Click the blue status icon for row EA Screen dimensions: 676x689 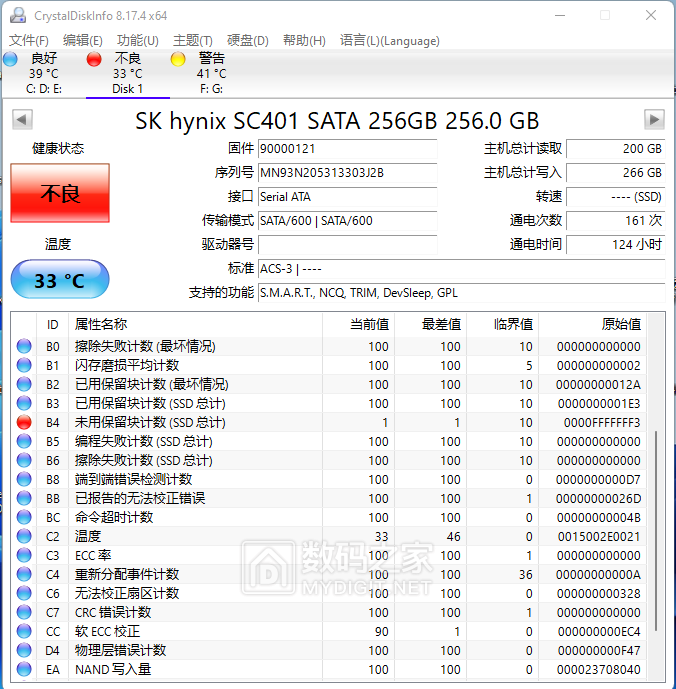(x=24, y=669)
